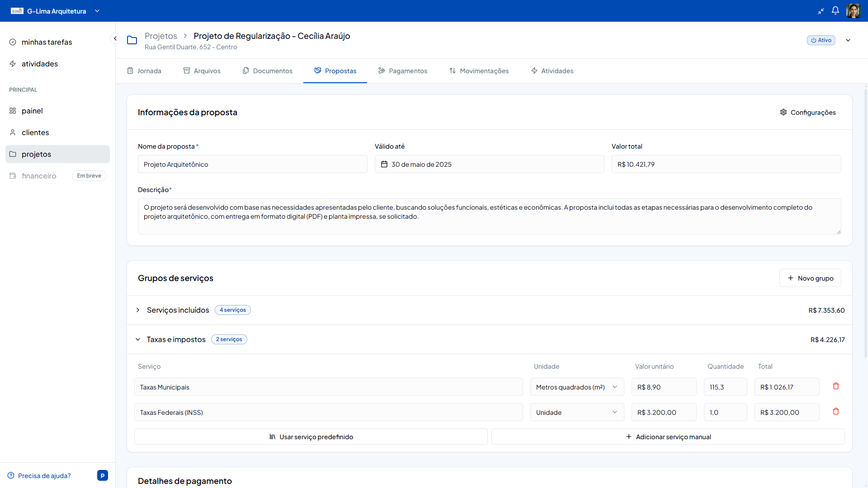
Task: Open Configurações gear settings
Action: tap(808, 112)
